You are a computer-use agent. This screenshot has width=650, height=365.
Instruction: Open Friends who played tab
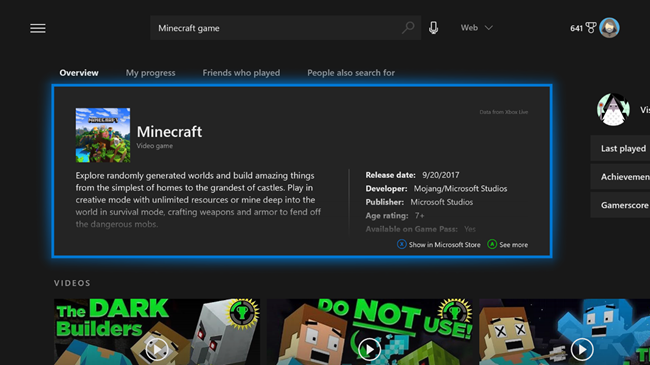point(241,73)
